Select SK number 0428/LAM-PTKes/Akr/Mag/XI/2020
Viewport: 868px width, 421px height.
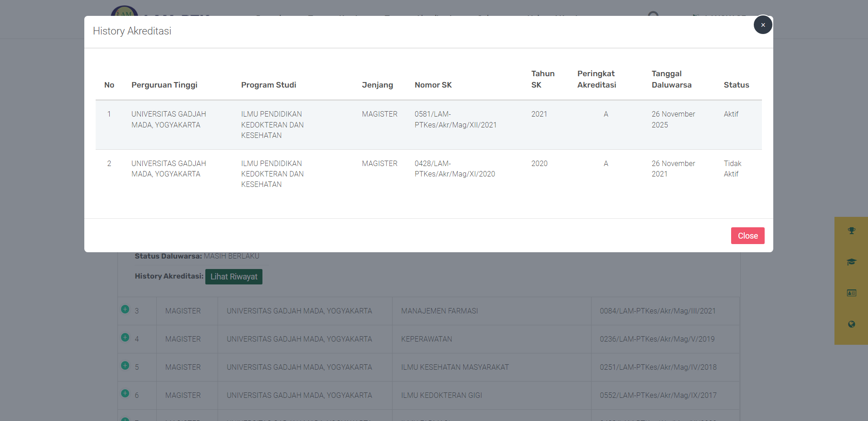pyautogui.click(x=455, y=169)
